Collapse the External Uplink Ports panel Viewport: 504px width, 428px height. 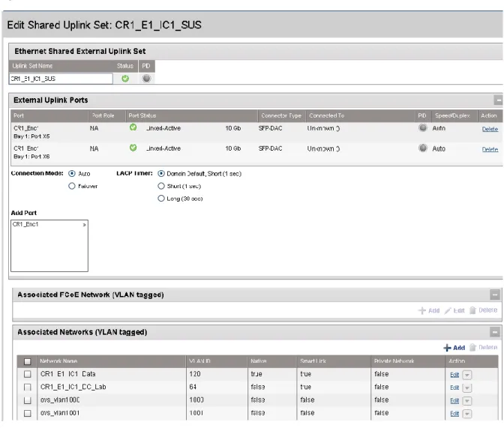tap(498, 100)
